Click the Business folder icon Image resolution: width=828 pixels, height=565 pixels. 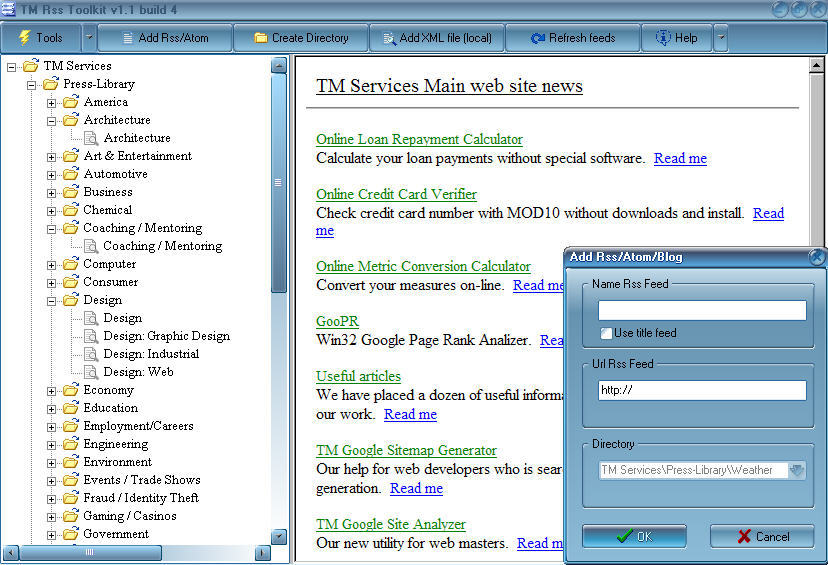[x=71, y=191]
